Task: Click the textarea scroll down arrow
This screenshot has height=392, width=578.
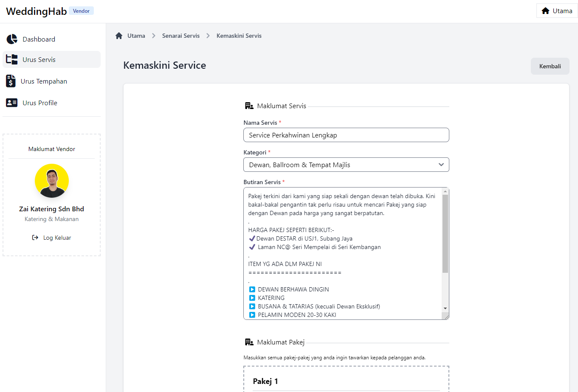Action: click(445, 308)
